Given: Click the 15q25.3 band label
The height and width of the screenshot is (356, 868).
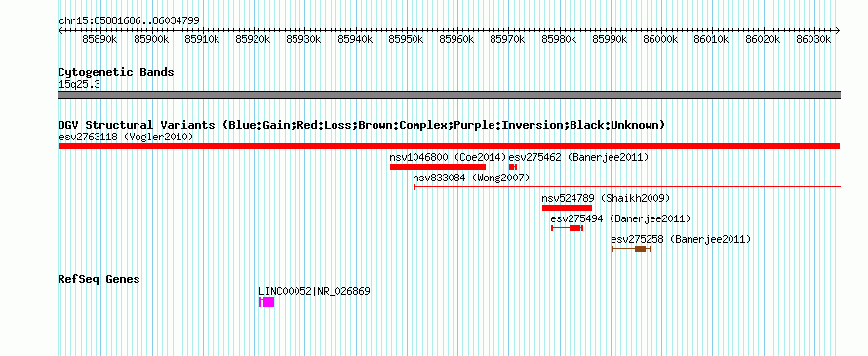Looking at the screenshot, I should pos(79,84).
